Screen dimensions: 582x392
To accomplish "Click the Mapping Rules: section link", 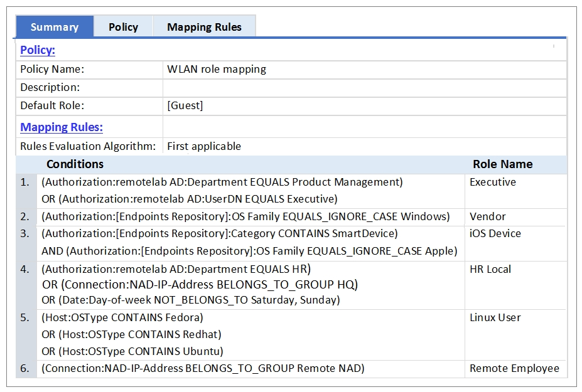I will click(62, 127).
